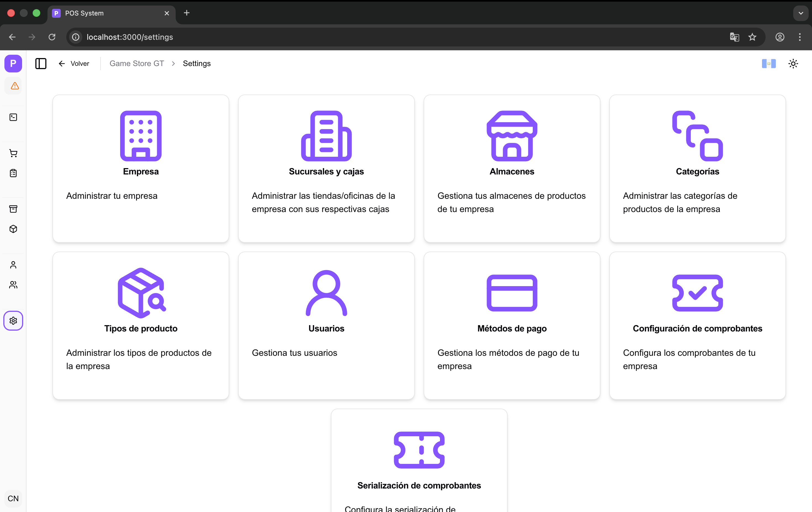Viewport: 812px width, 512px height.
Task: Toggle the sidebar panel icon
Action: pyautogui.click(x=41, y=64)
